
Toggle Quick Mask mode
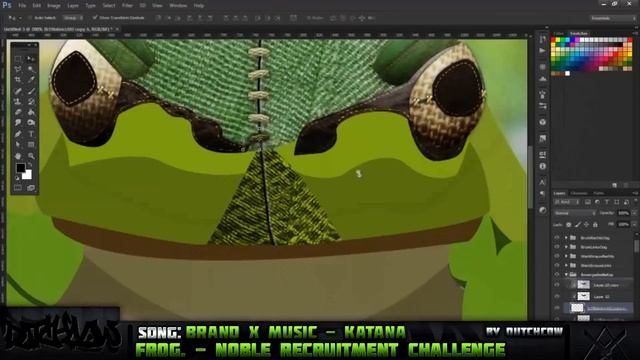18,188
